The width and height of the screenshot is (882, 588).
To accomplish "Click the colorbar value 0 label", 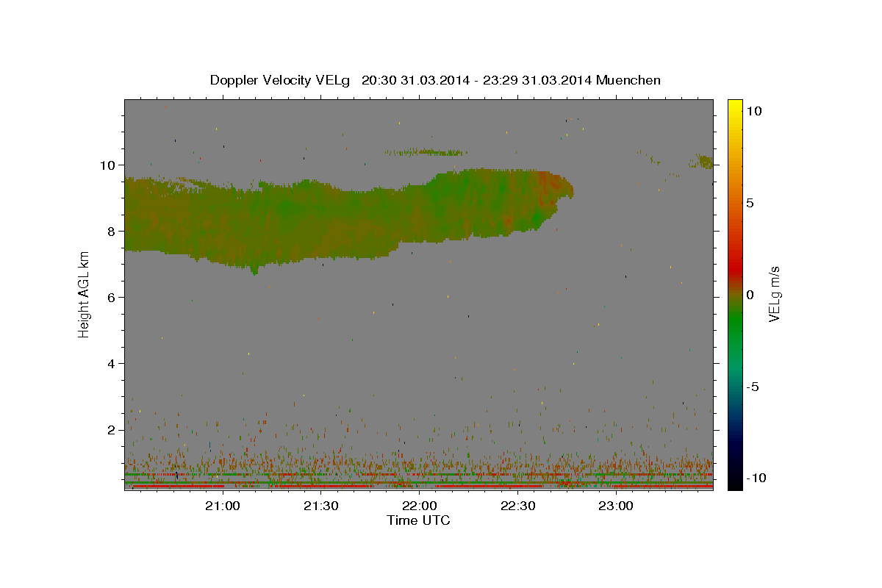I will tap(750, 295).
